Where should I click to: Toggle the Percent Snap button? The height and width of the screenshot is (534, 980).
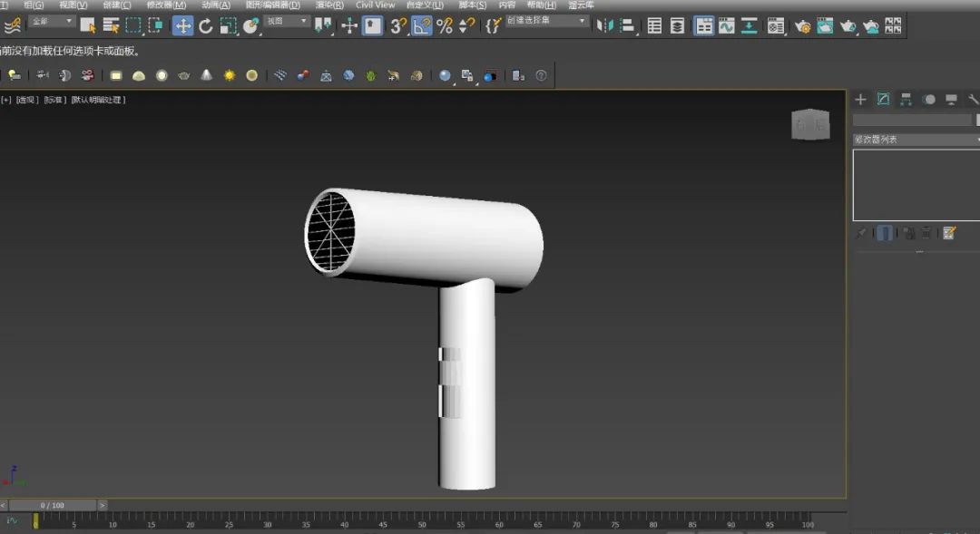445,25
